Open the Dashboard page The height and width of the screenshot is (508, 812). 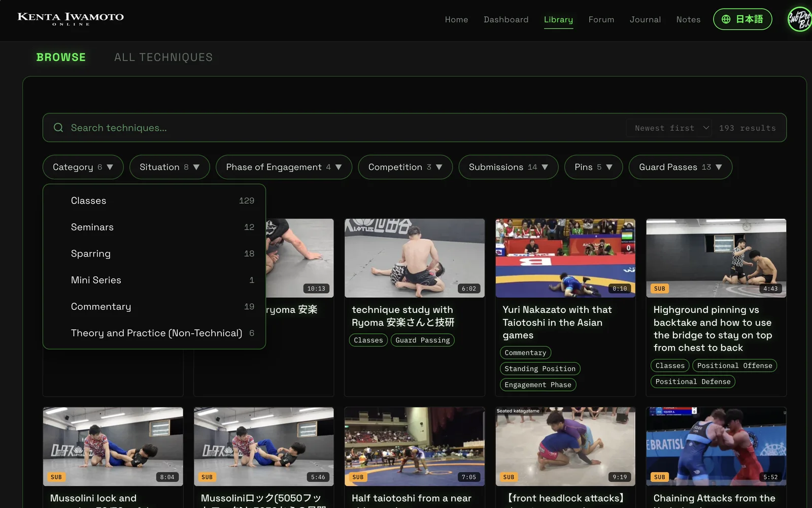[x=506, y=19]
